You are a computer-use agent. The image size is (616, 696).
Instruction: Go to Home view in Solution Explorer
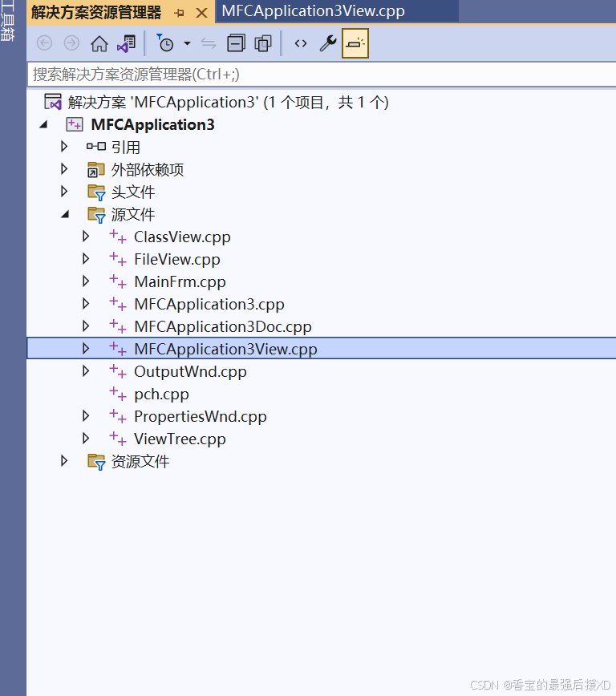[99, 43]
